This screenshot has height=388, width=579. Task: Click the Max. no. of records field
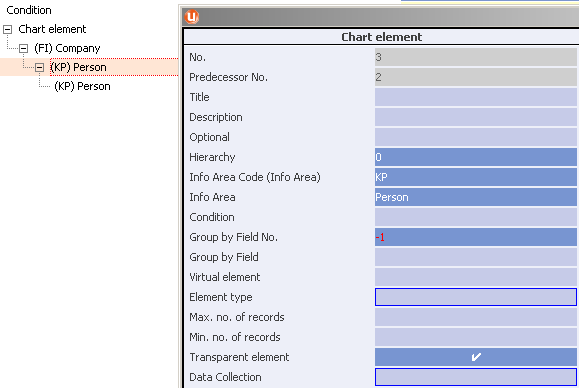point(476,317)
